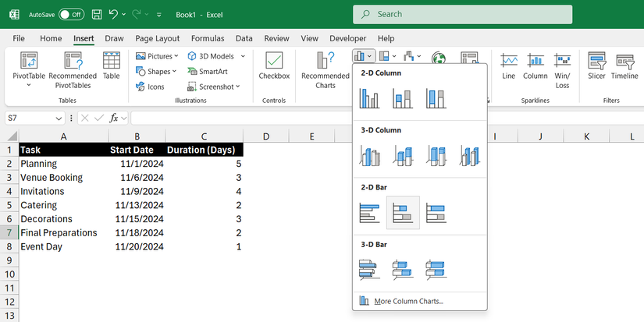Choose the Clustered Column chart in 2-D Column
644x322 pixels.
pyautogui.click(x=369, y=98)
